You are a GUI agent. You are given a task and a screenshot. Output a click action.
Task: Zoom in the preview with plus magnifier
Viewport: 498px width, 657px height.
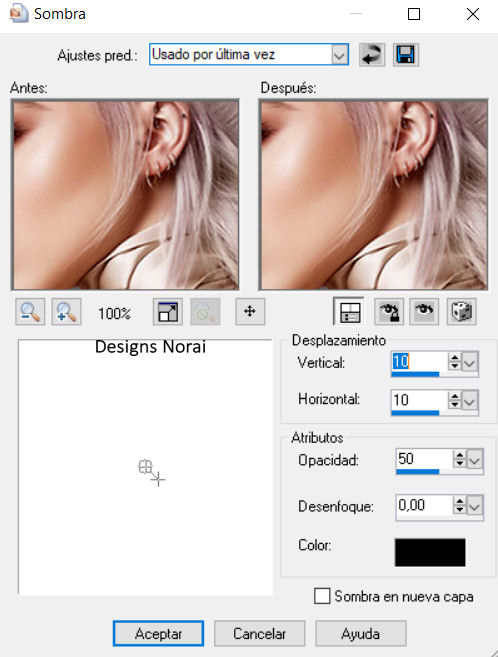[66, 312]
